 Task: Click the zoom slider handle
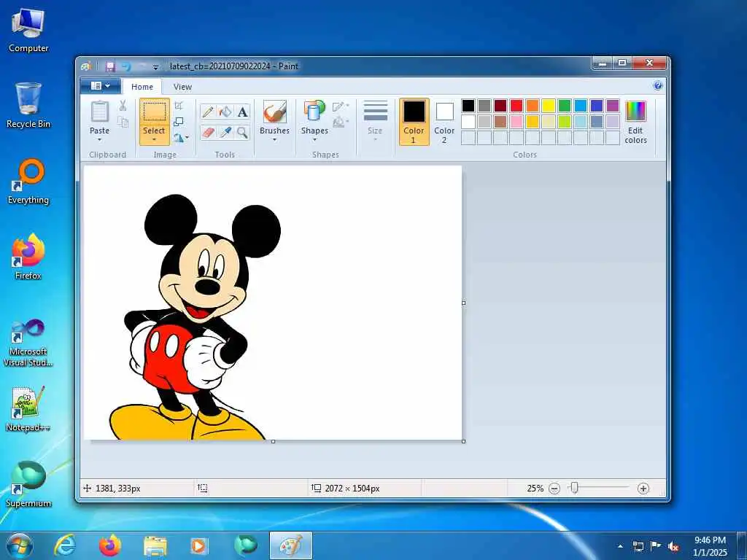[x=575, y=488]
